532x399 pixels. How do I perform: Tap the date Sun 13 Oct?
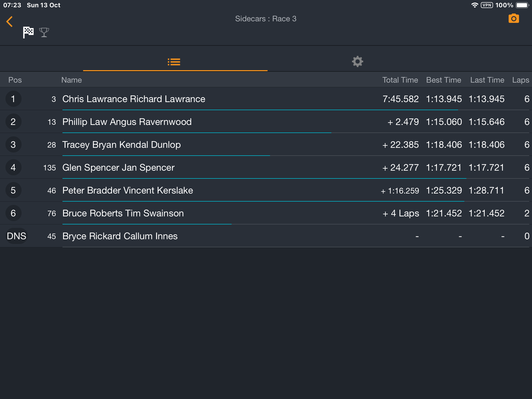click(44, 5)
